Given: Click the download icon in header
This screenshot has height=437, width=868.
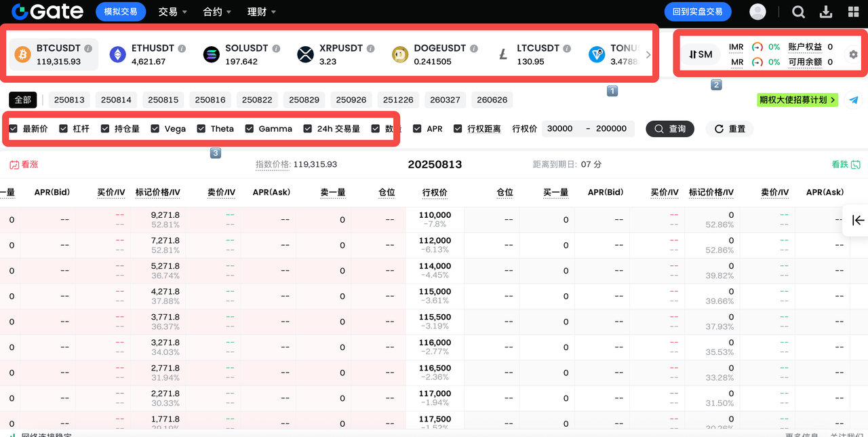Looking at the screenshot, I should point(826,12).
